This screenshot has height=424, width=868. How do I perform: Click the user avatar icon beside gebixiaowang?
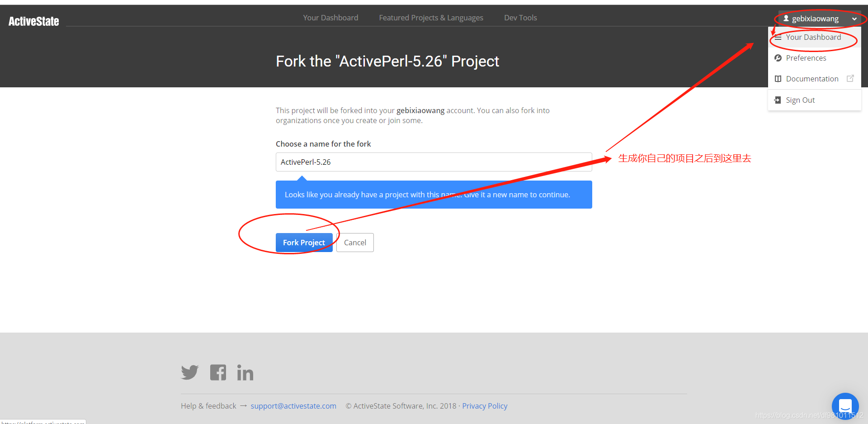click(786, 19)
